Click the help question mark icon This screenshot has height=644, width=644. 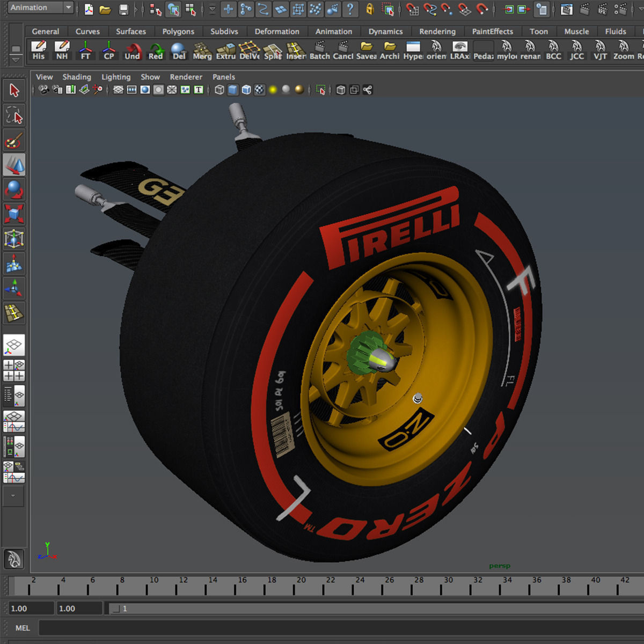350,9
